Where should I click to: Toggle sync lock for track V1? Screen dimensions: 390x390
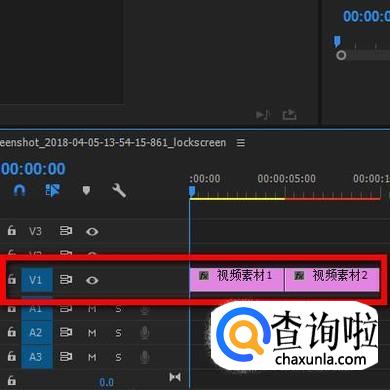coord(66,280)
